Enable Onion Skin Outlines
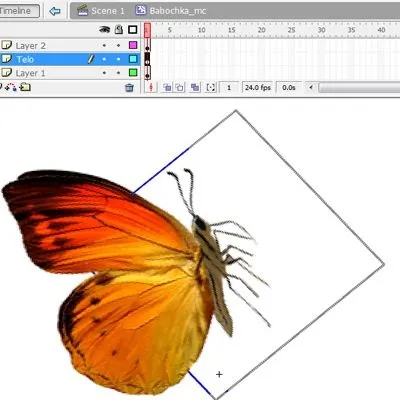This screenshot has width=400, height=400. [x=180, y=88]
